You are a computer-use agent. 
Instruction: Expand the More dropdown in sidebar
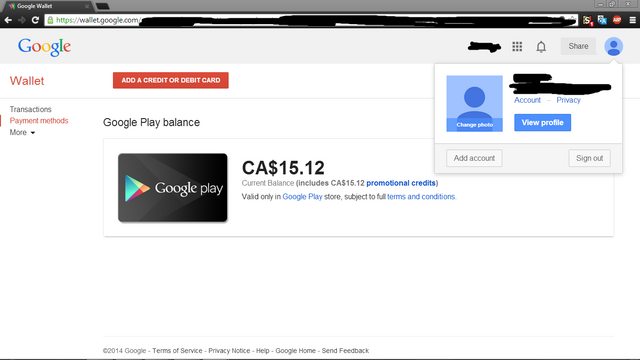pos(22,132)
